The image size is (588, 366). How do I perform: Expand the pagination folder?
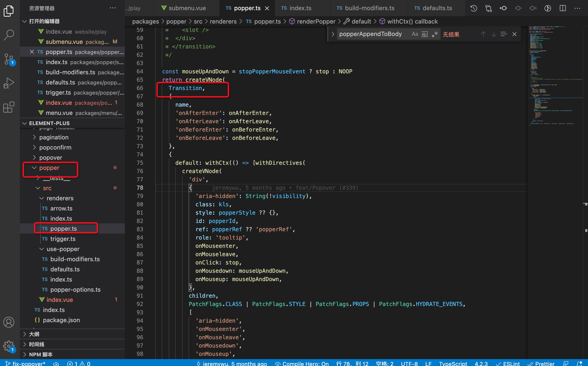[54, 137]
